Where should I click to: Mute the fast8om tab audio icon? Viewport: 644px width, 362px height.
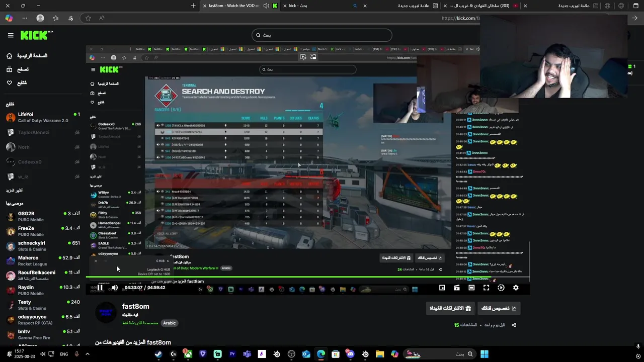(x=266, y=6)
